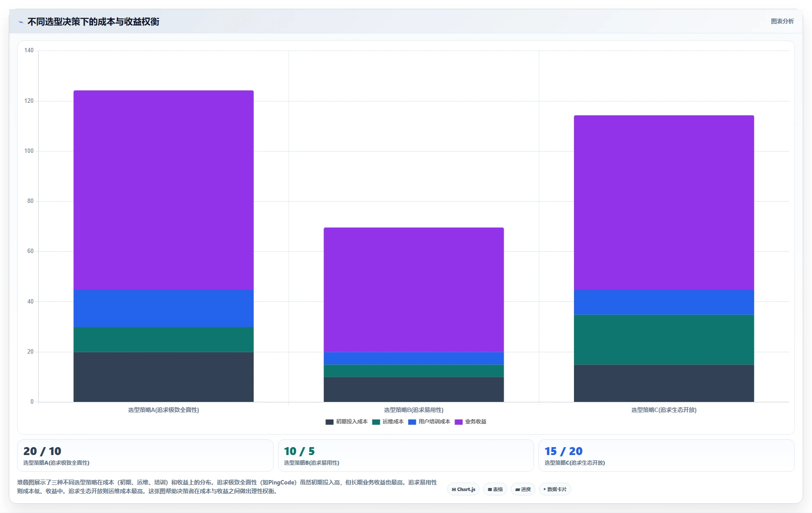The height and width of the screenshot is (513, 812).
Task: Click the 运维成本 legend label text
Action: tap(393, 422)
